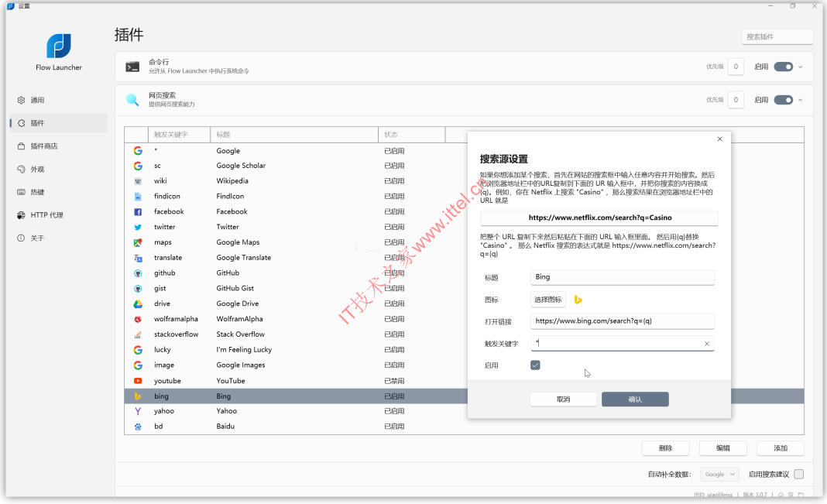Expand the command line plugin panel

(x=801, y=67)
